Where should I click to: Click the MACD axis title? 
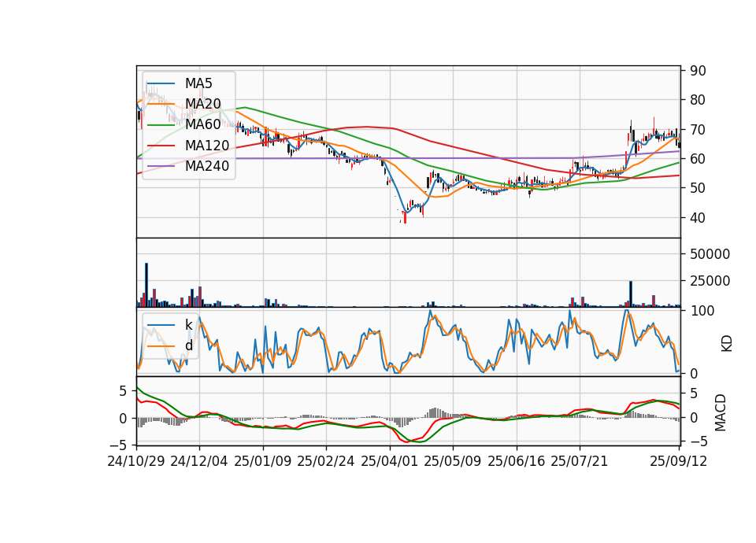pos(721,413)
